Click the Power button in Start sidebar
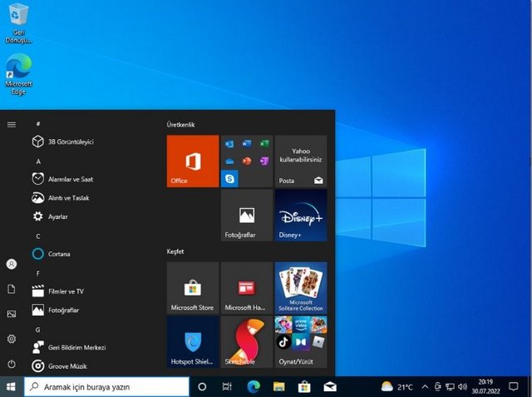Image resolution: width=532 pixels, height=397 pixels. coord(12,364)
